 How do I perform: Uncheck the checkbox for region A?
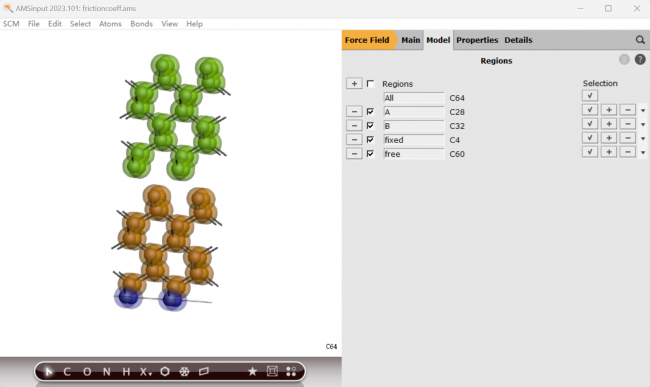coord(370,111)
